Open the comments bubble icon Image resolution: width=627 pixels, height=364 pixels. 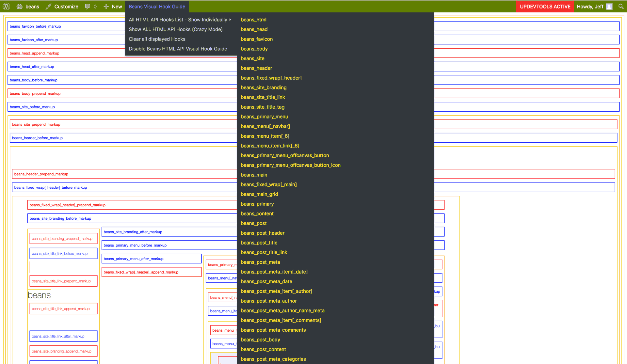point(88,7)
